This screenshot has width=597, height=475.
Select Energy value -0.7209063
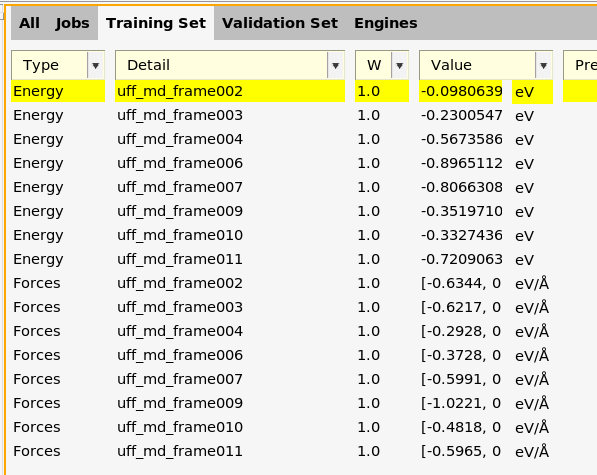coord(461,259)
